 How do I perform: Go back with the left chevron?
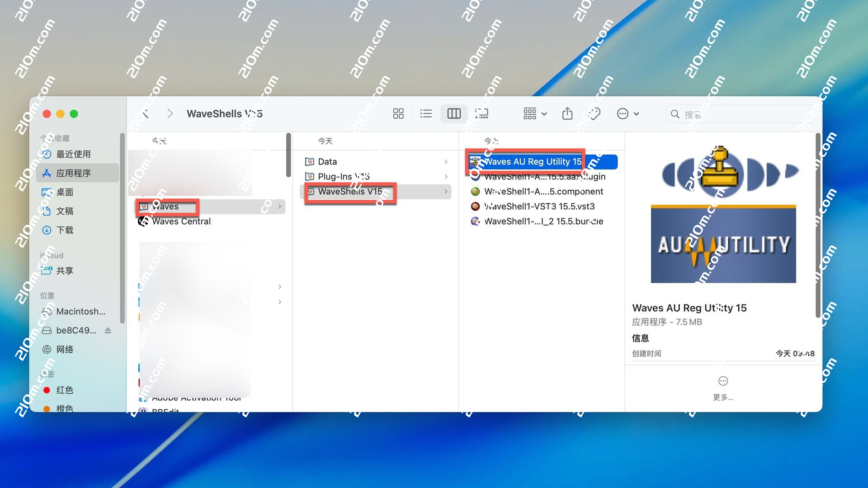point(146,113)
